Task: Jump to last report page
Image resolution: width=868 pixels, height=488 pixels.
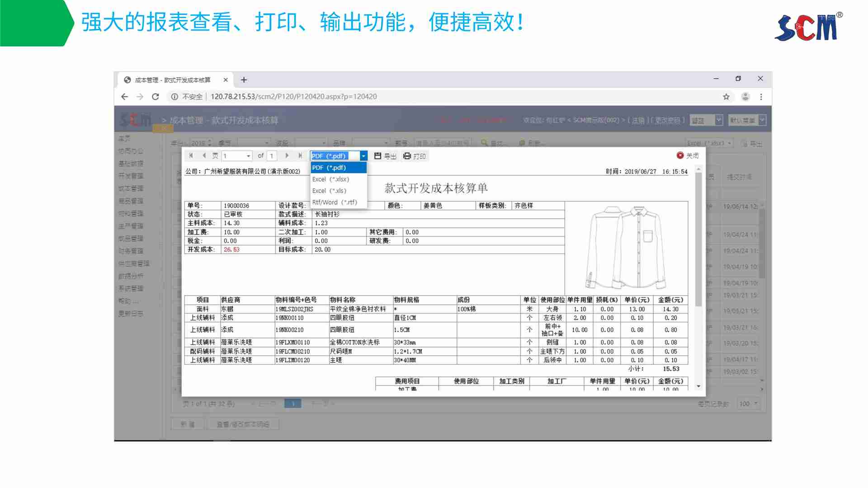Action: click(300, 156)
